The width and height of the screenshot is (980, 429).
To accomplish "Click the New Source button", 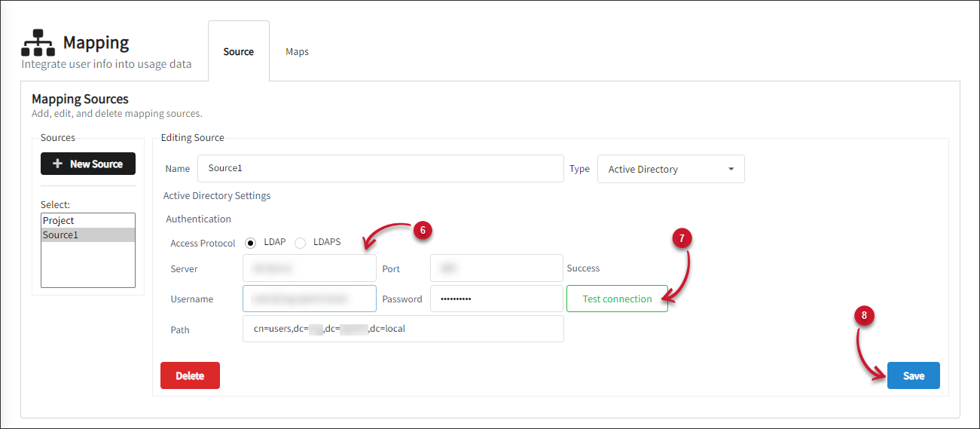I will click(88, 164).
